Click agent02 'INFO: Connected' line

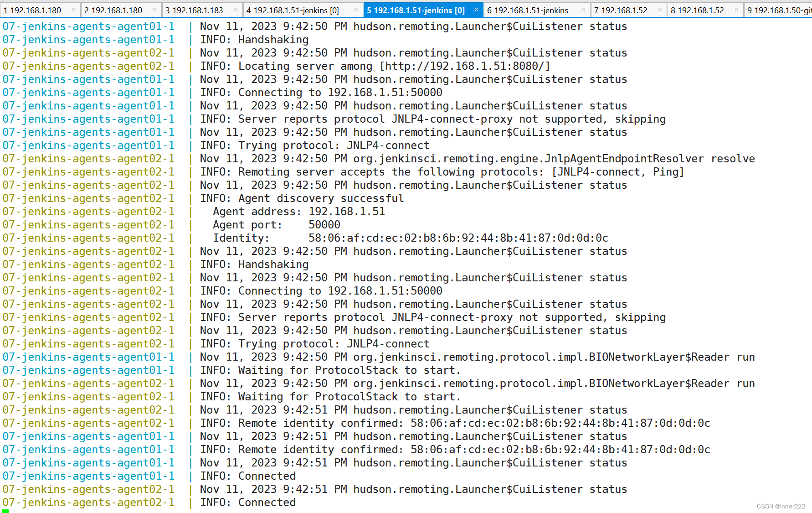tap(149, 503)
